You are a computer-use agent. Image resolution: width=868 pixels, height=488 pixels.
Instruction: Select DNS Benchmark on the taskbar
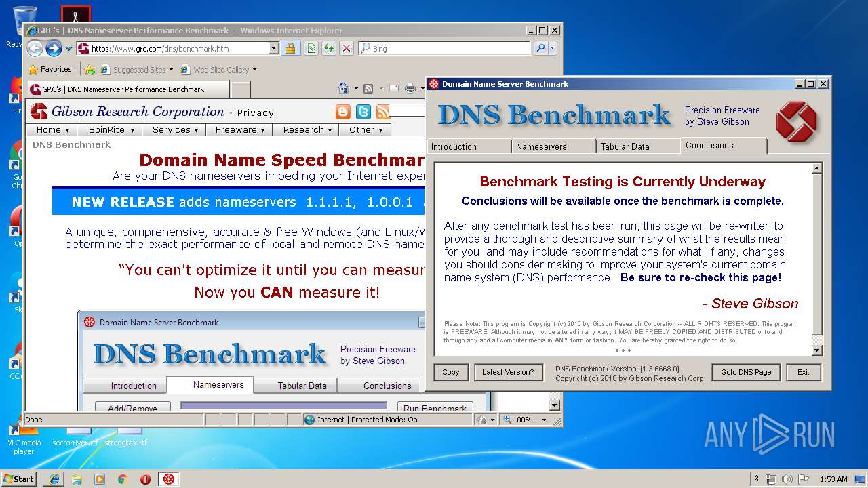(x=169, y=479)
